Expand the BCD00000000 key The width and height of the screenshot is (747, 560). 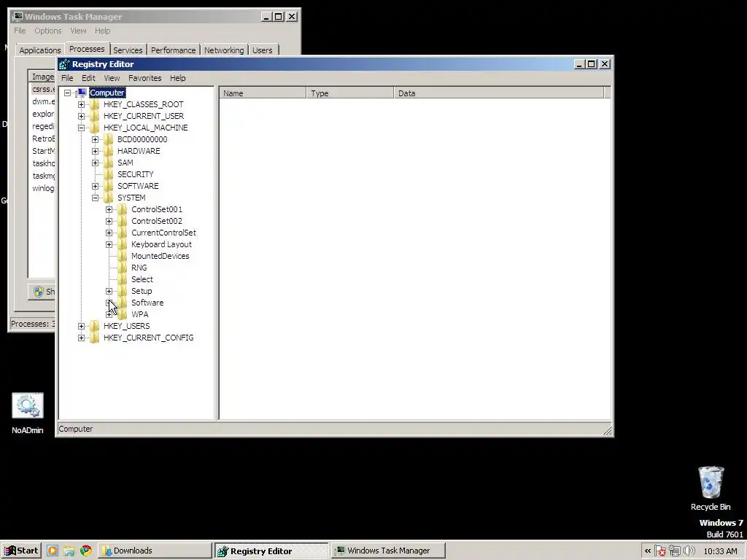96,139
